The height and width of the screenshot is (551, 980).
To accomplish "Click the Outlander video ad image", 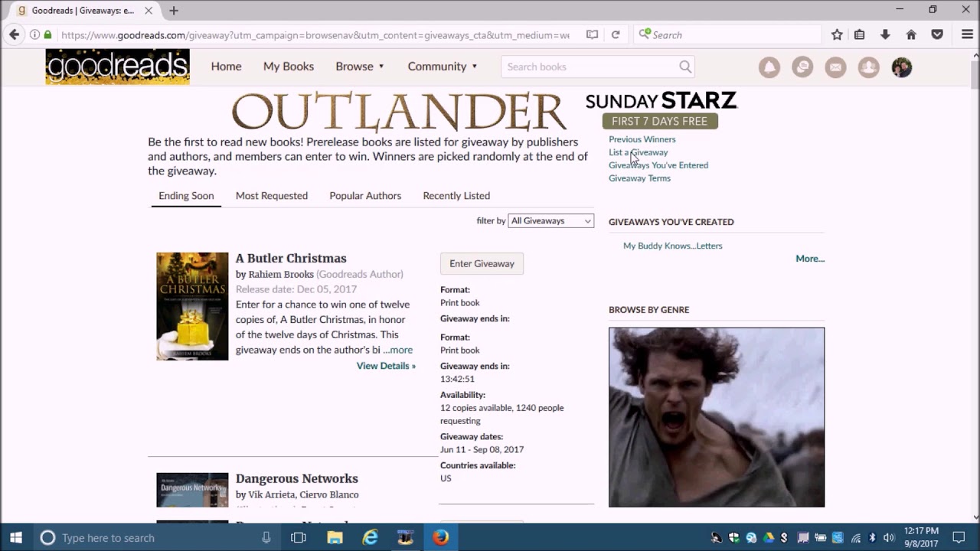I will click(x=717, y=417).
